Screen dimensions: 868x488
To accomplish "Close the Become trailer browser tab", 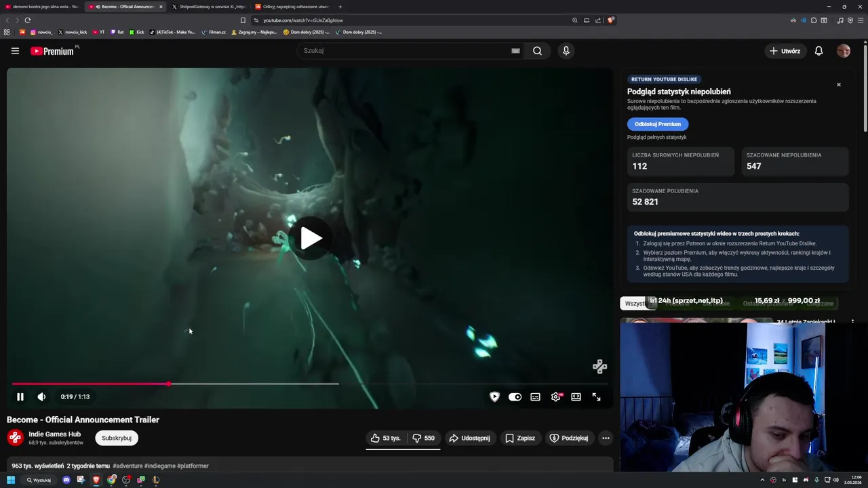I will point(161,7).
